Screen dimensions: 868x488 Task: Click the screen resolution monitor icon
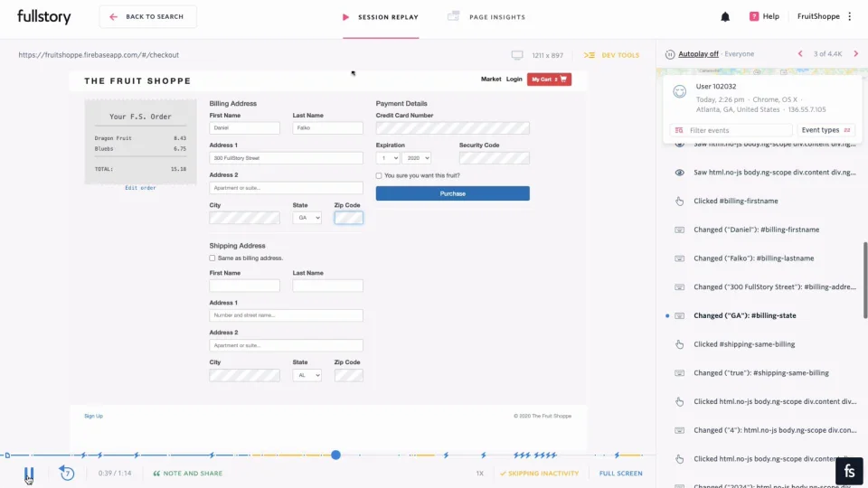point(517,55)
